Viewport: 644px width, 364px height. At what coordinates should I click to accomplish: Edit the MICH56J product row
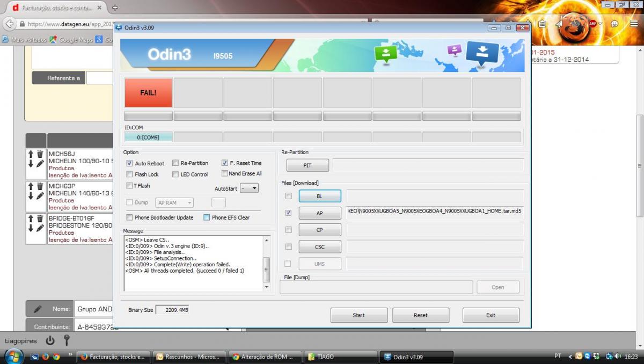point(40,164)
